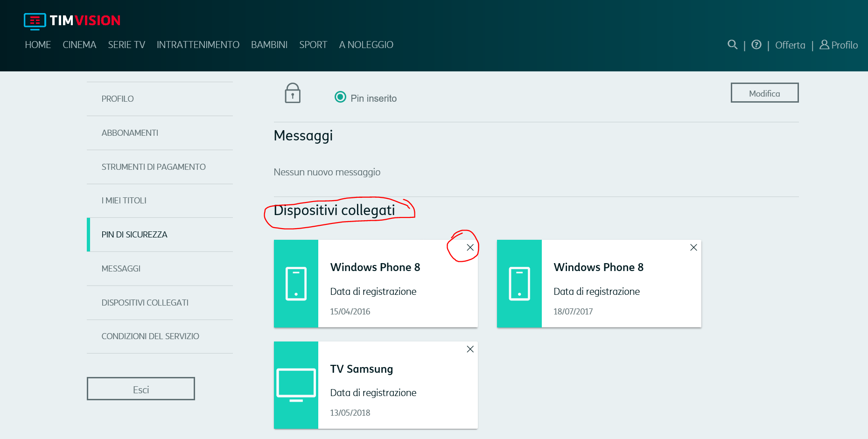
Task: Open STRUMENTI DI PAGAMENTO sidebar item
Action: pyautogui.click(x=154, y=167)
